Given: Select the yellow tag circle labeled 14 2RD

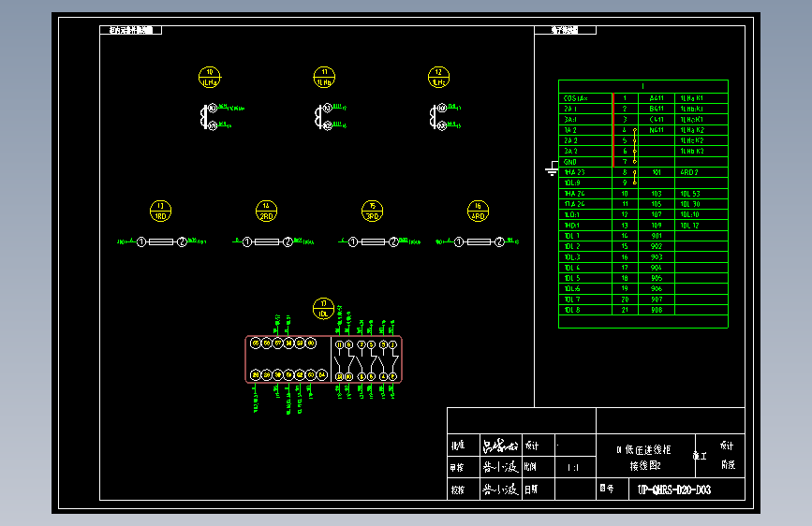Looking at the screenshot, I should pos(266,211).
